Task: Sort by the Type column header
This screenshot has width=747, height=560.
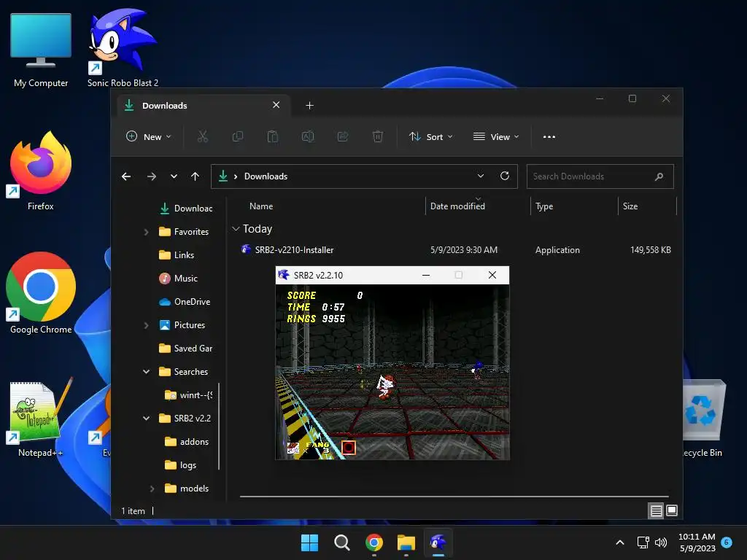Action: 544,206
